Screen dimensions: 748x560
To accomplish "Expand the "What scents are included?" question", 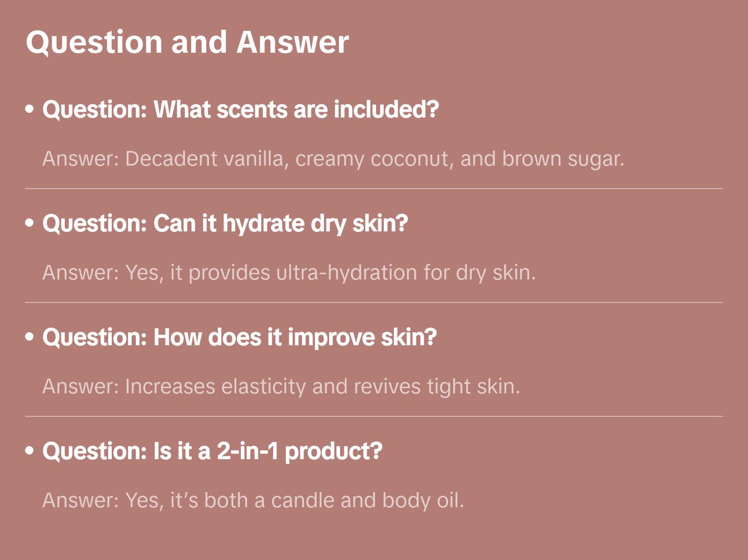I will click(x=240, y=110).
